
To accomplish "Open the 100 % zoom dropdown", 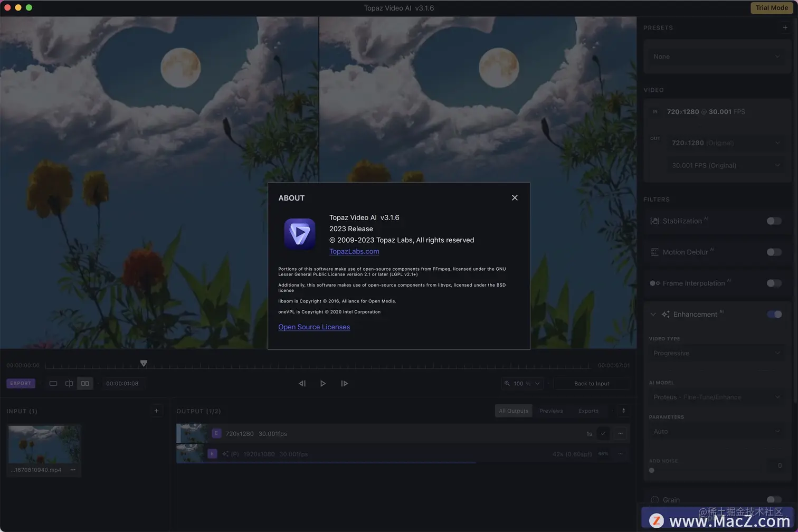I will [x=522, y=383].
